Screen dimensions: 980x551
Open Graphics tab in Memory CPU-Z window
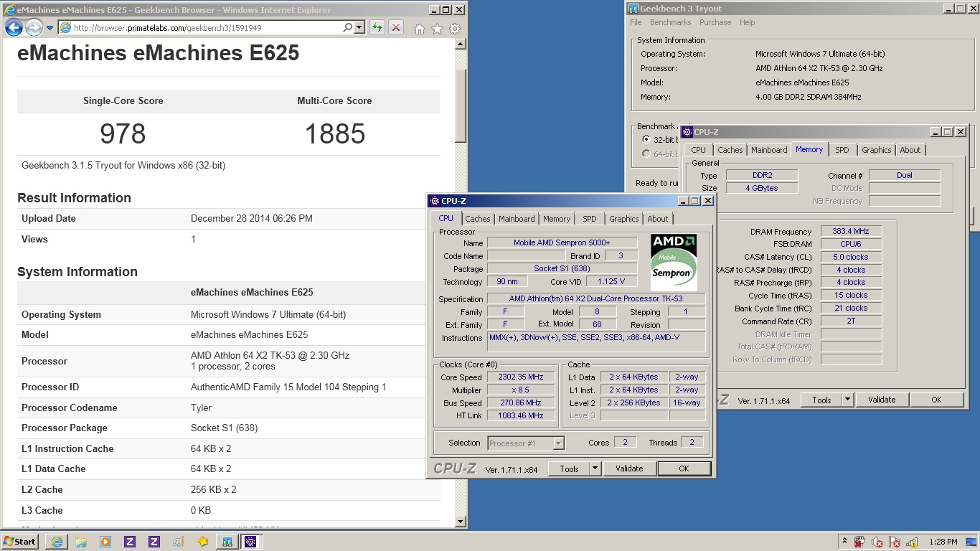877,150
